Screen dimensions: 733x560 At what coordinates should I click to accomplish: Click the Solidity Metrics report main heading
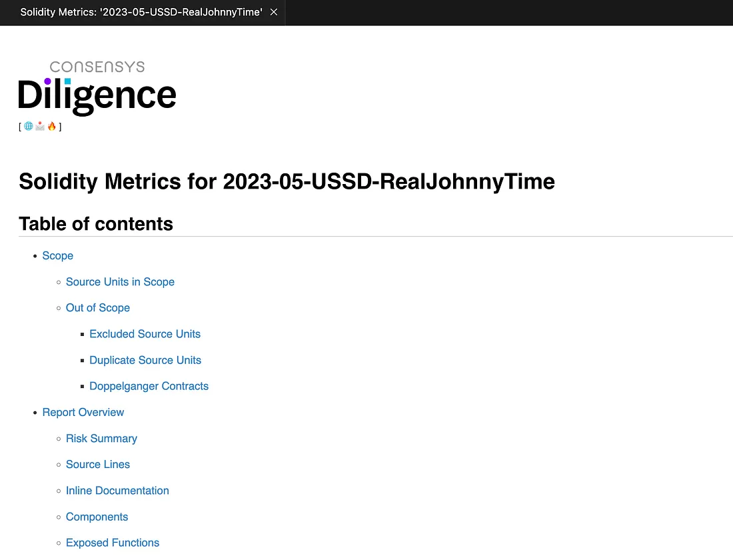tap(287, 181)
